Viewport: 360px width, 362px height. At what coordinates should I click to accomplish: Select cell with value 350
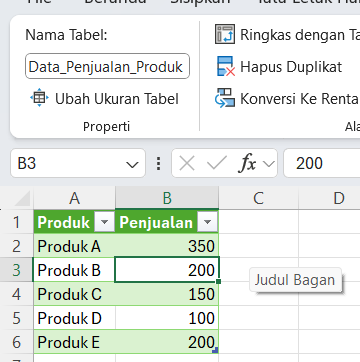pos(167,246)
